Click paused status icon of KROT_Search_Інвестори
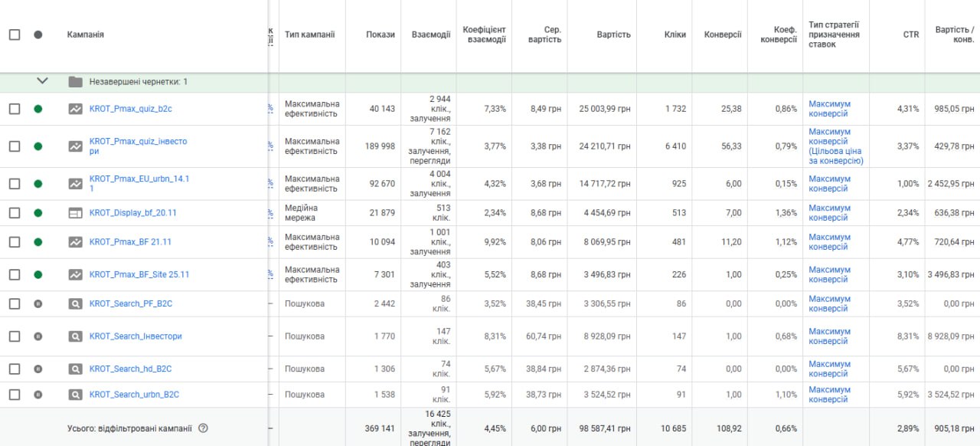Image resolution: width=980 pixels, height=446 pixels. click(38, 336)
